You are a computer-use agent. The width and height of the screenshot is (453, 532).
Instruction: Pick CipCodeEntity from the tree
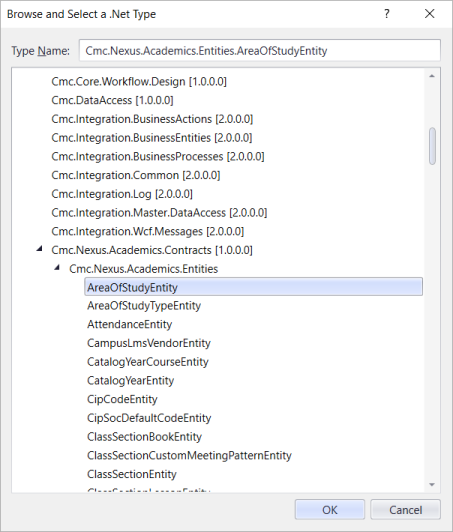coord(122,399)
